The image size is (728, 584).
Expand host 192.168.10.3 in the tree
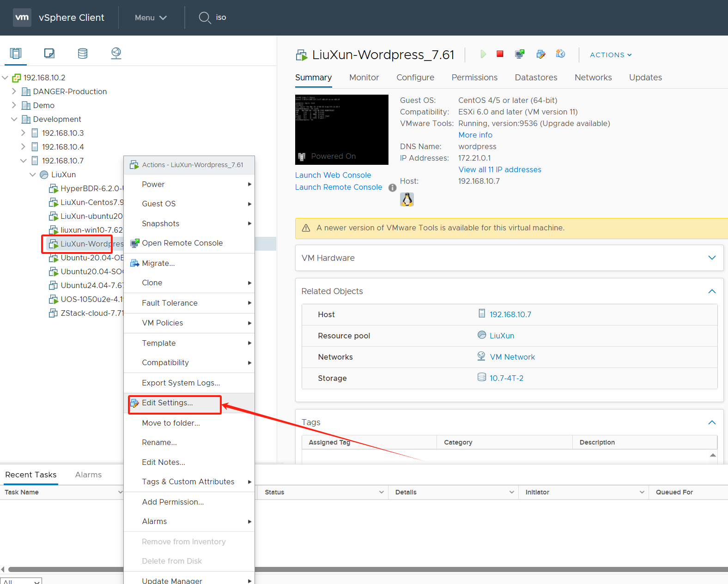(23, 133)
